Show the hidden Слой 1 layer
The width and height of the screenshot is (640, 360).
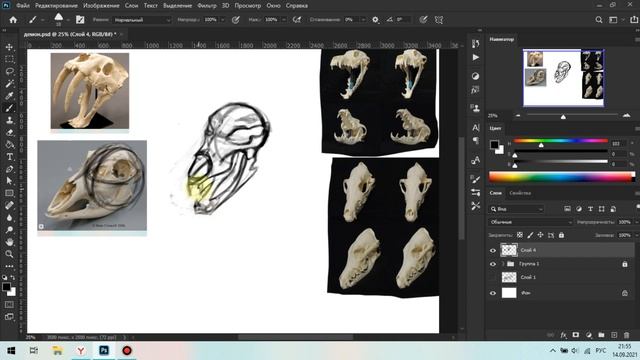pyautogui.click(x=493, y=278)
